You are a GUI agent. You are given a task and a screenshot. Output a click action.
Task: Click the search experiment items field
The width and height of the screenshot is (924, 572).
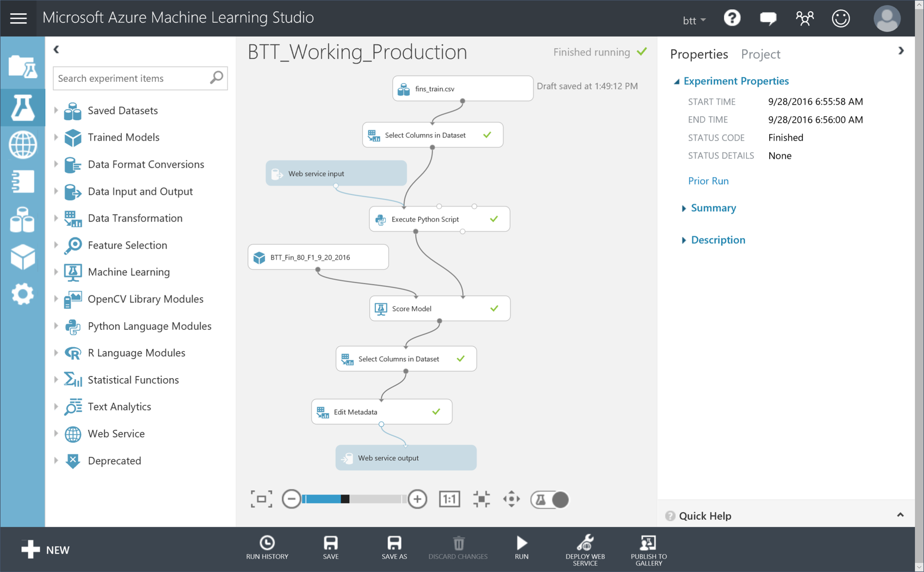[132, 78]
